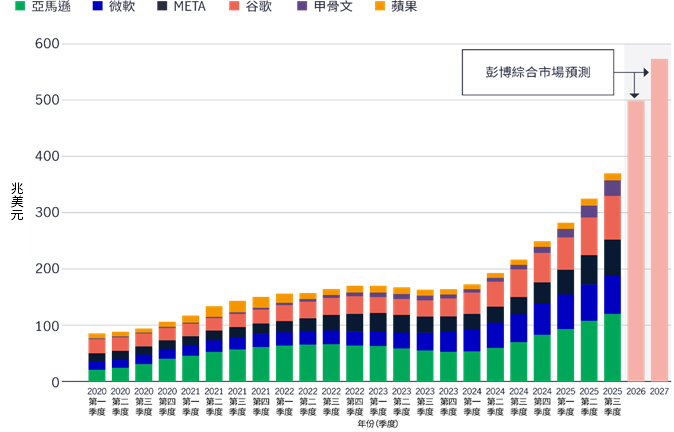Click purple Oracle segment of 2025 第三季度 bar
Screen dimensions: 674x432
click(612, 188)
